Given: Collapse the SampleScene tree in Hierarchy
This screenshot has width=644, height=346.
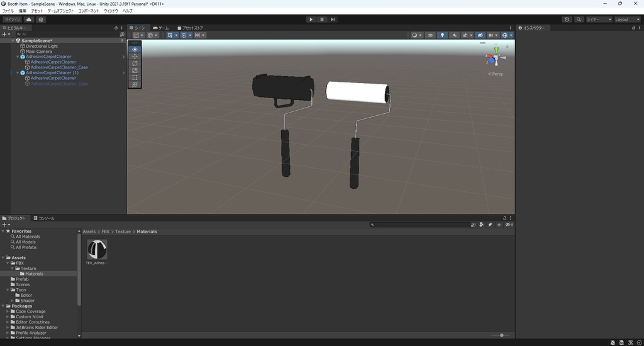Looking at the screenshot, I should pos(13,41).
